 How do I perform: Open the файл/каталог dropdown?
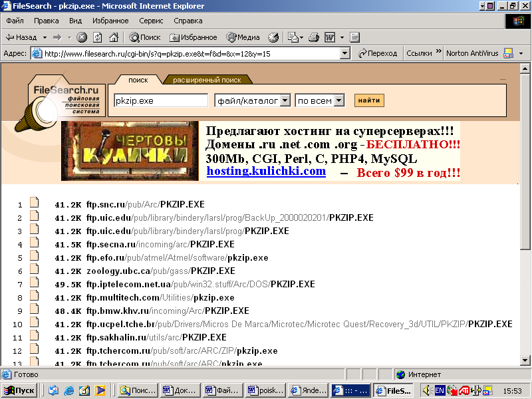[252, 100]
